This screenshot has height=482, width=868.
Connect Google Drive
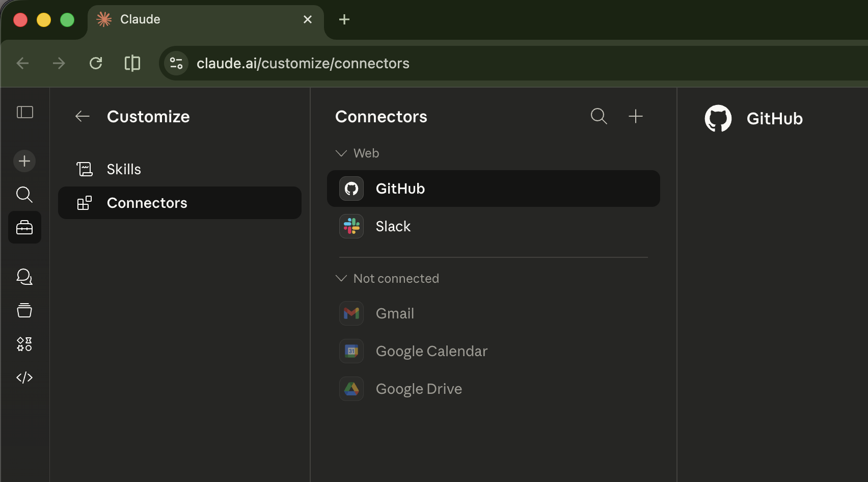click(418, 388)
